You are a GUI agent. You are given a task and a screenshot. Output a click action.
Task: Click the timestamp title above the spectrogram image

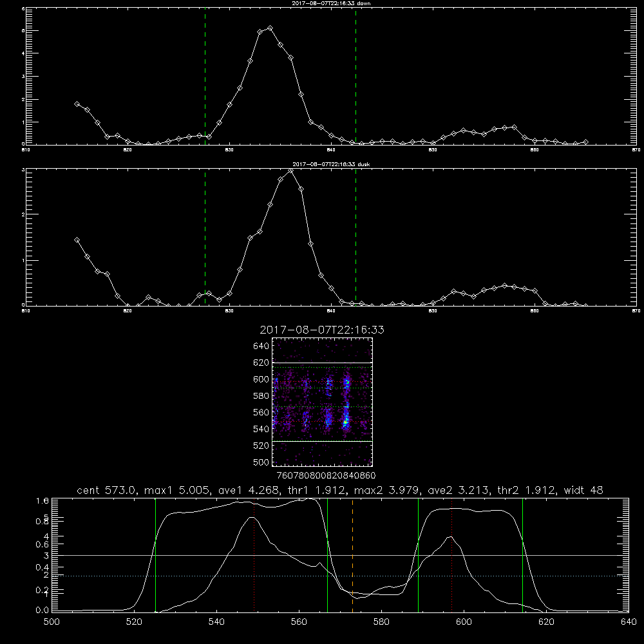tap(322, 330)
